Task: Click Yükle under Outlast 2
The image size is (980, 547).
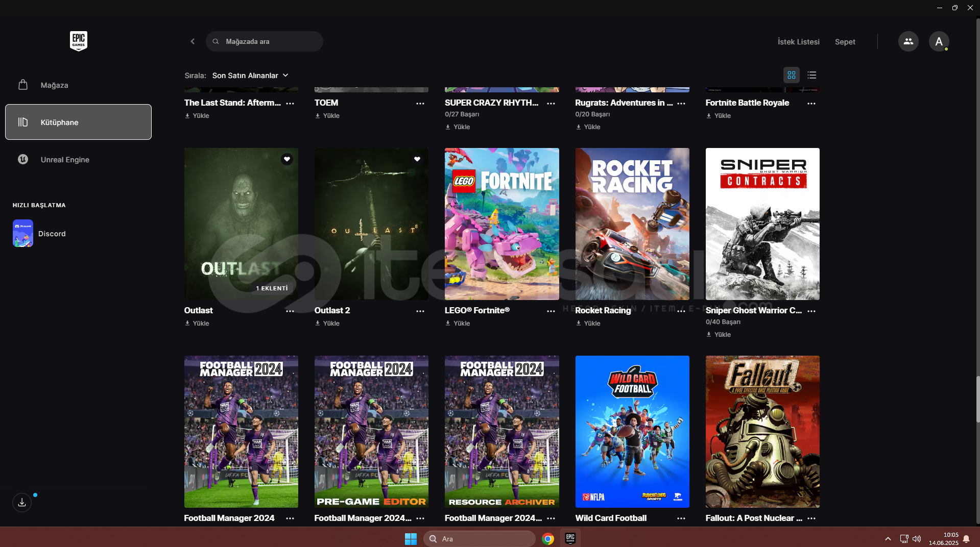Action: 327,324
